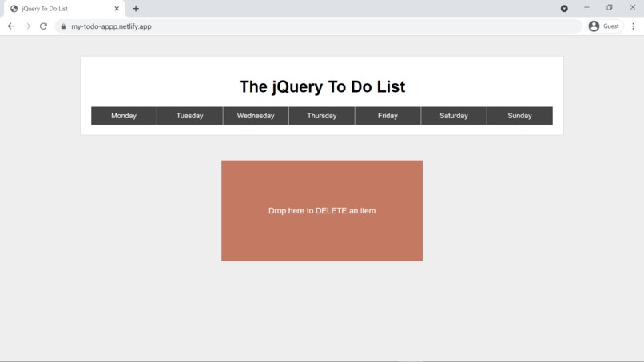Show the Friday list
The height and width of the screenshot is (362, 644).
tap(388, 116)
